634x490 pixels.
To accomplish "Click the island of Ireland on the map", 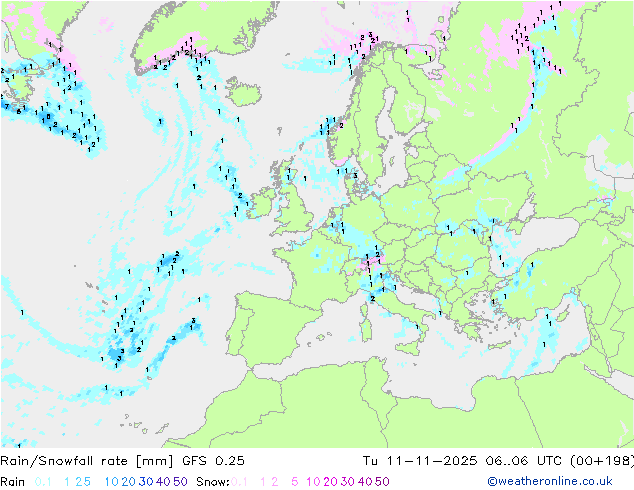I will tap(261, 205).
